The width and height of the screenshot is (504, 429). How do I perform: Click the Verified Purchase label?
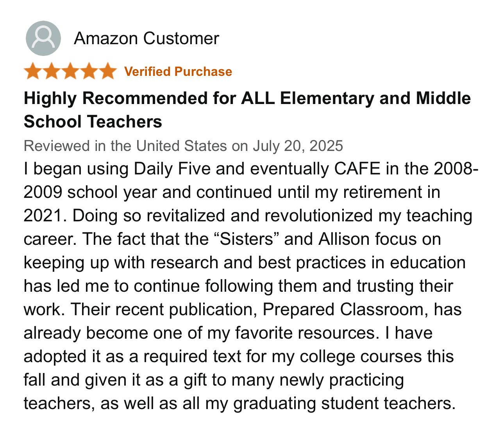[x=178, y=72]
